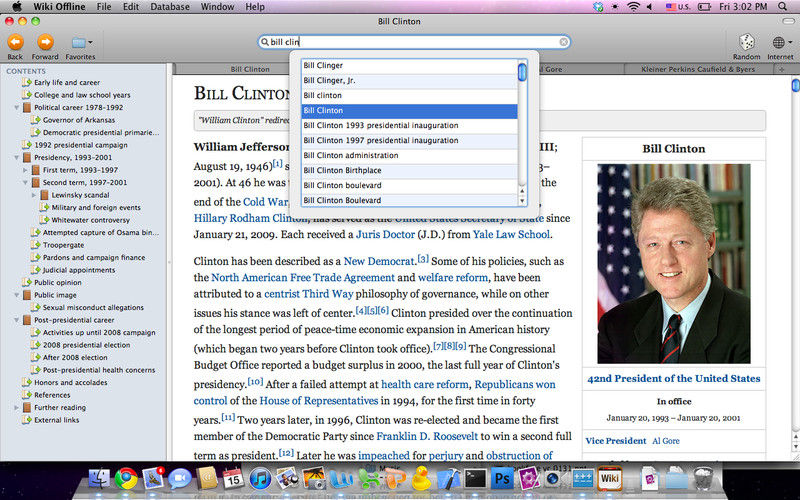Add a new tab with the plus button
This screenshot has width=800, height=500.
coord(781,69)
